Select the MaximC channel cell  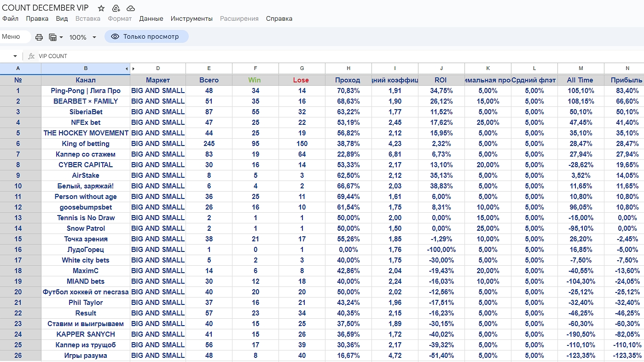[86, 271]
